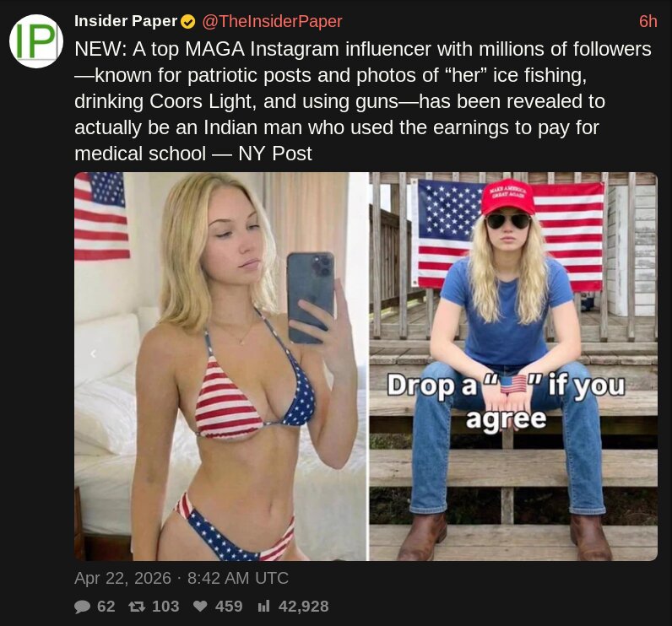Click the retweet arrows icon
Image resolution: width=672 pixels, height=626 pixels.
[137, 607]
